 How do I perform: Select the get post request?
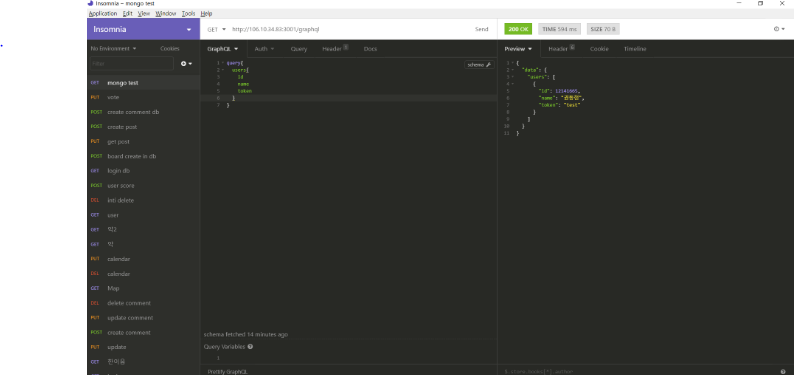[143, 141]
